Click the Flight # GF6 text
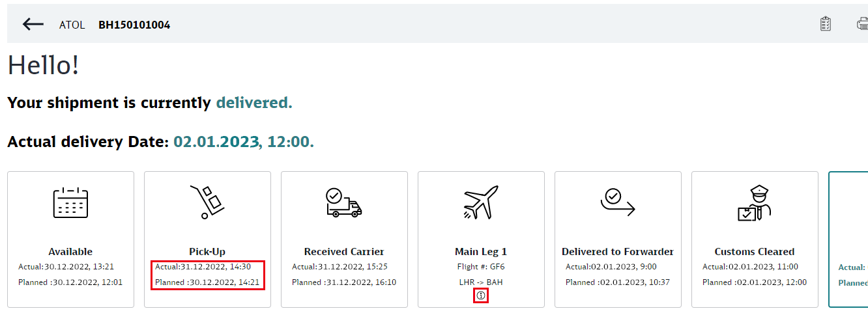 pyautogui.click(x=481, y=266)
